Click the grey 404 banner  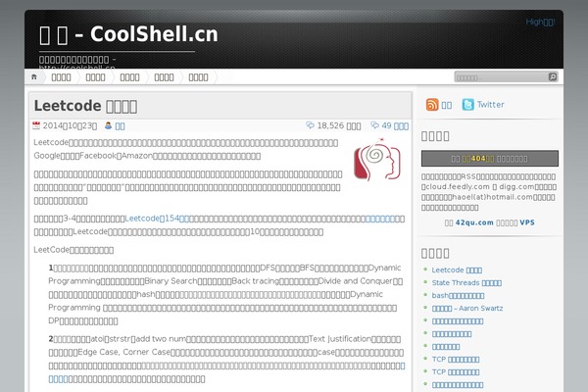point(490,159)
